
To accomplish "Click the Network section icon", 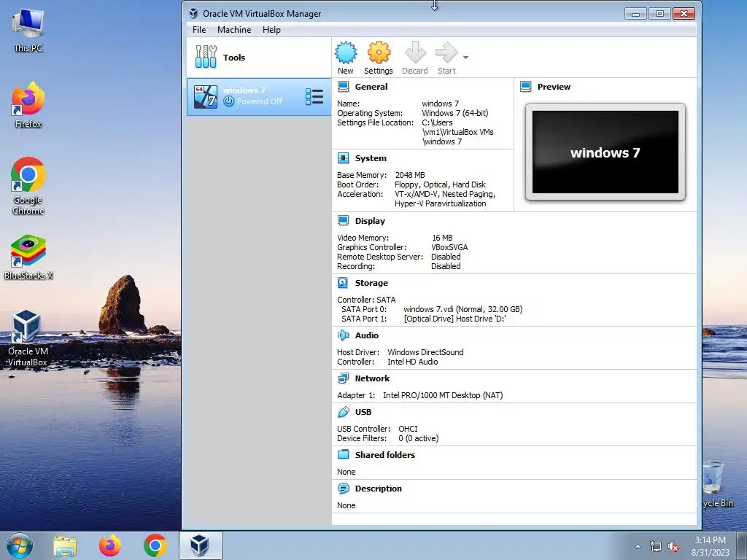I will pos(343,378).
